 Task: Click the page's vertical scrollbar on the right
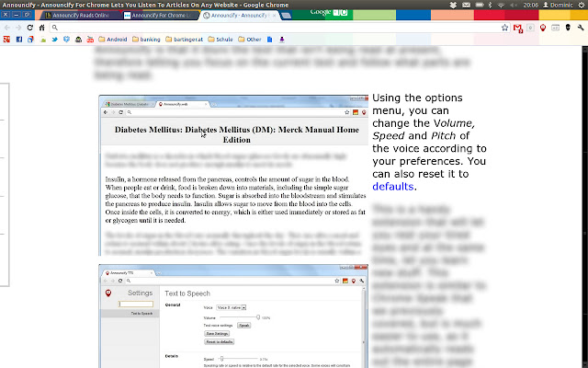(585, 206)
